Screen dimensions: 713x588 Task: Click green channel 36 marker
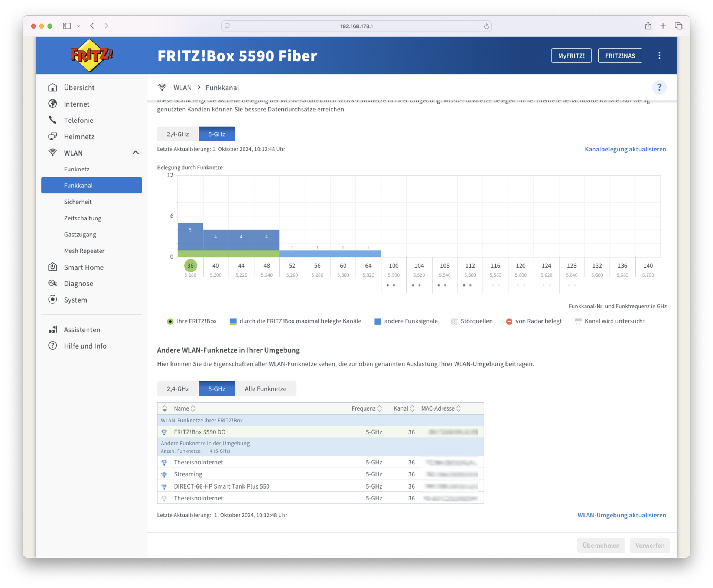[x=190, y=265]
